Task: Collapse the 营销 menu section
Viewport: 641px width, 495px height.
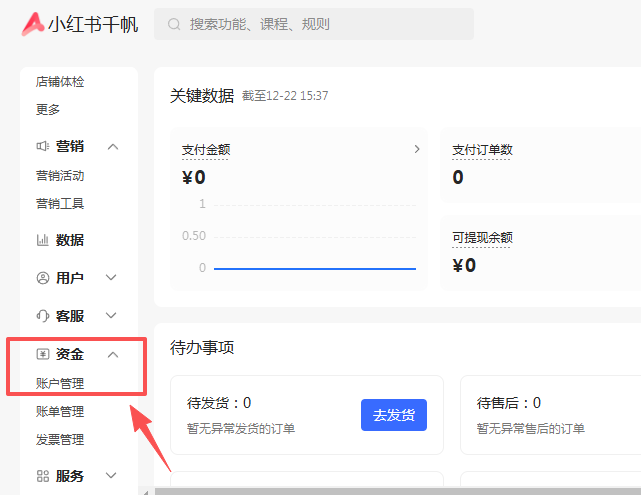Action: coord(113,147)
